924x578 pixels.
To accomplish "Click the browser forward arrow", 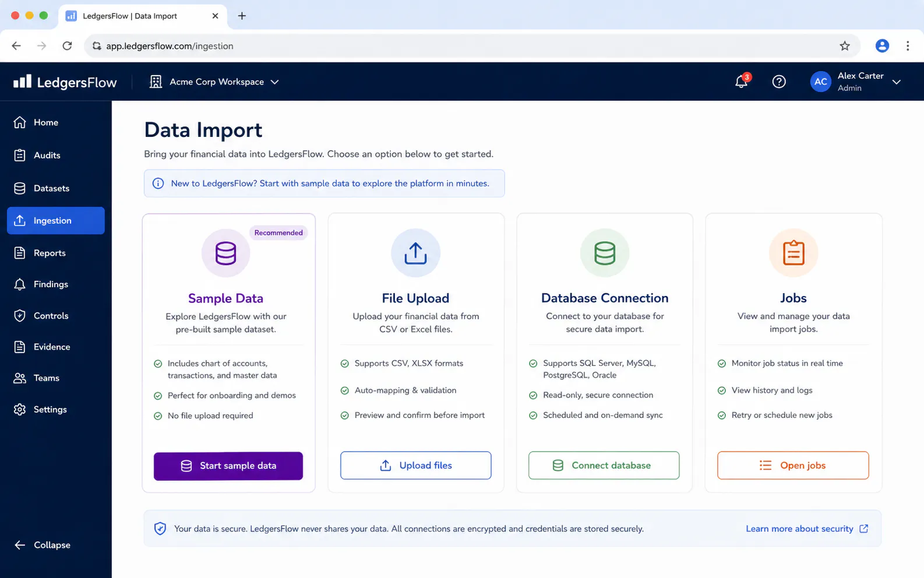I will [x=41, y=46].
